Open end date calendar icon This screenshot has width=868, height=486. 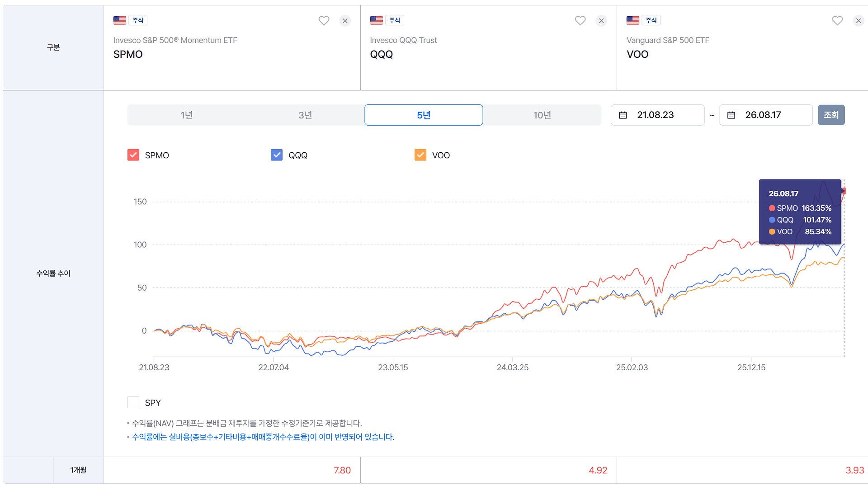[731, 115]
